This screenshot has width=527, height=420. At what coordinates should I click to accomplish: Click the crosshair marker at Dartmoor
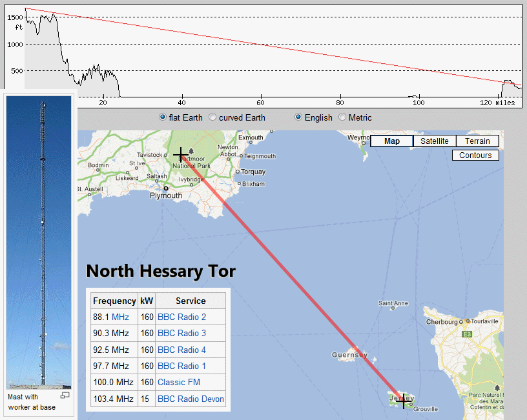[181, 155]
